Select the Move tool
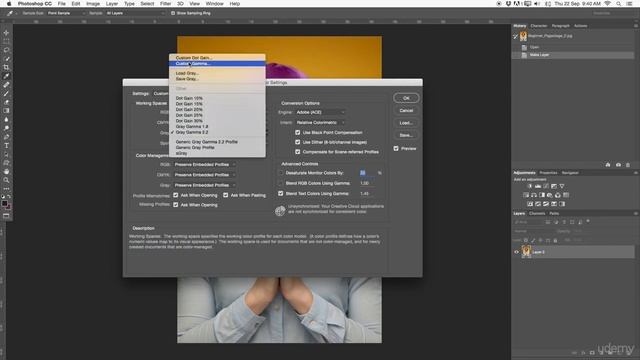Image resolution: width=640 pixels, height=360 pixels. [x=6, y=33]
